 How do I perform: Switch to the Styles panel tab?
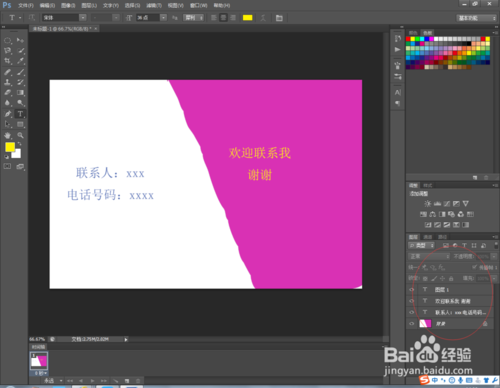428,185
